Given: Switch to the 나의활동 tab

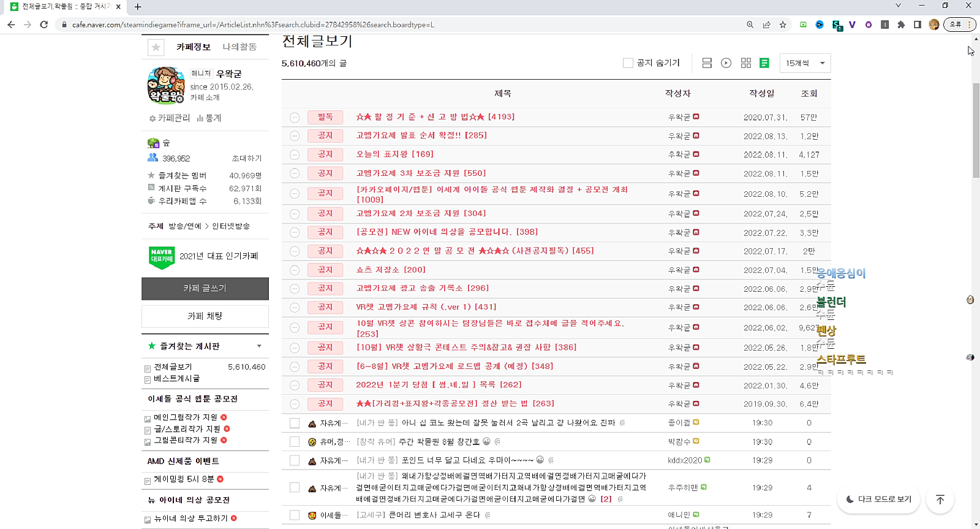Looking at the screenshot, I should pos(239,47).
